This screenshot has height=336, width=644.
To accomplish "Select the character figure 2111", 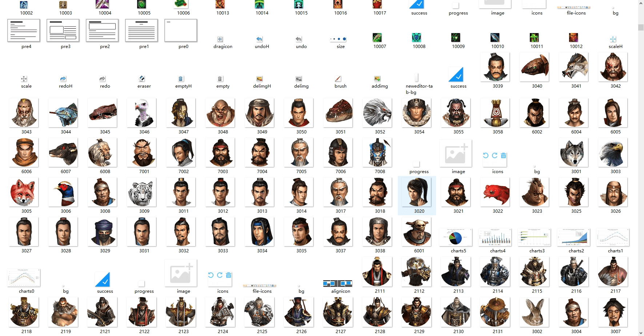I will [x=377, y=272].
